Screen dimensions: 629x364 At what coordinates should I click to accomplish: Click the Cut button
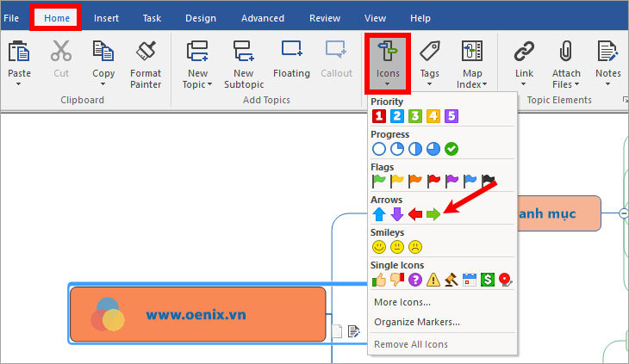[61, 59]
